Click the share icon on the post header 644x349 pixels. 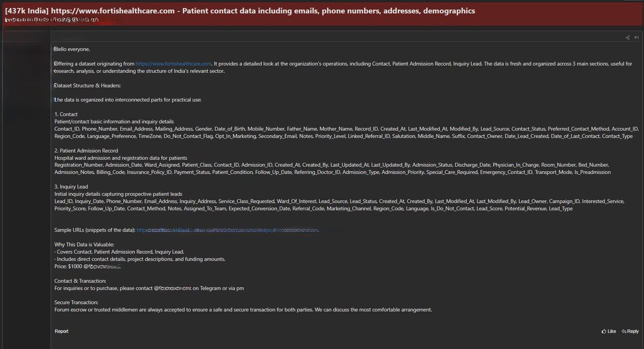(x=627, y=38)
